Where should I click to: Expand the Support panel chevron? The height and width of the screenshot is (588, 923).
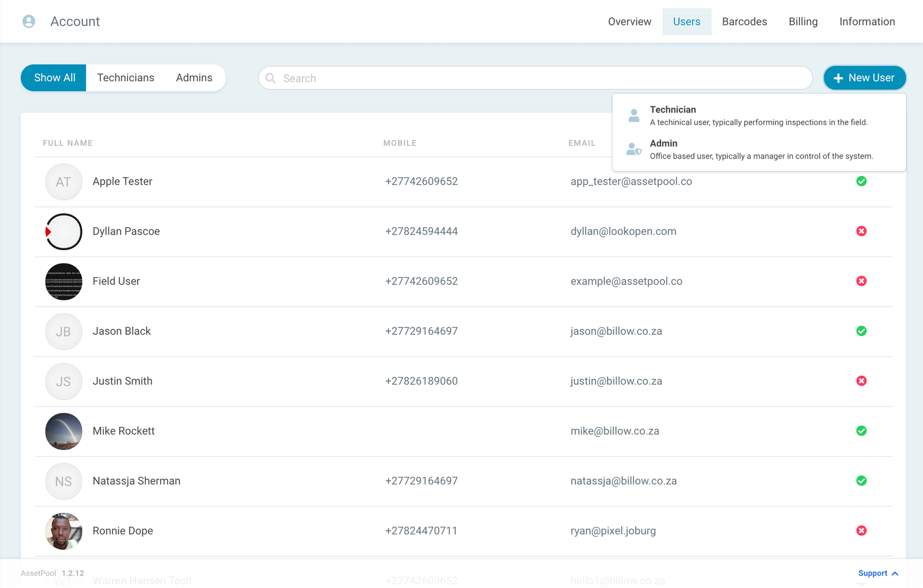[895, 574]
